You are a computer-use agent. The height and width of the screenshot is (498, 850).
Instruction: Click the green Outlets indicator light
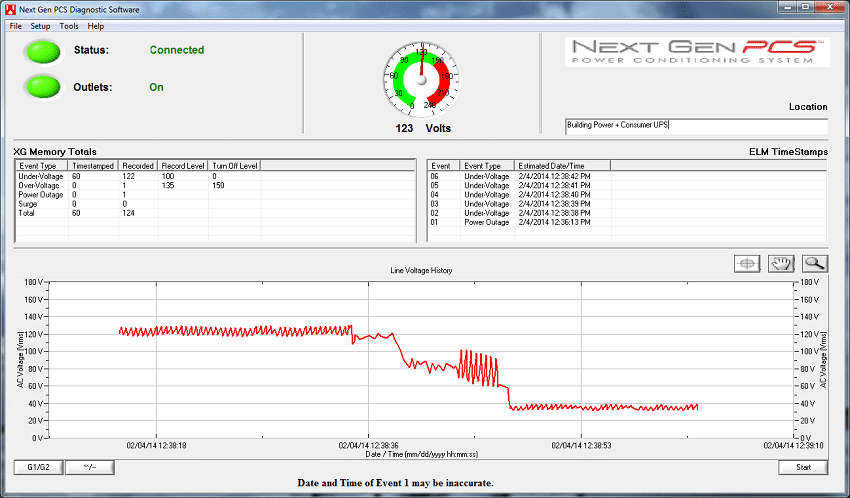(x=43, y=87)
